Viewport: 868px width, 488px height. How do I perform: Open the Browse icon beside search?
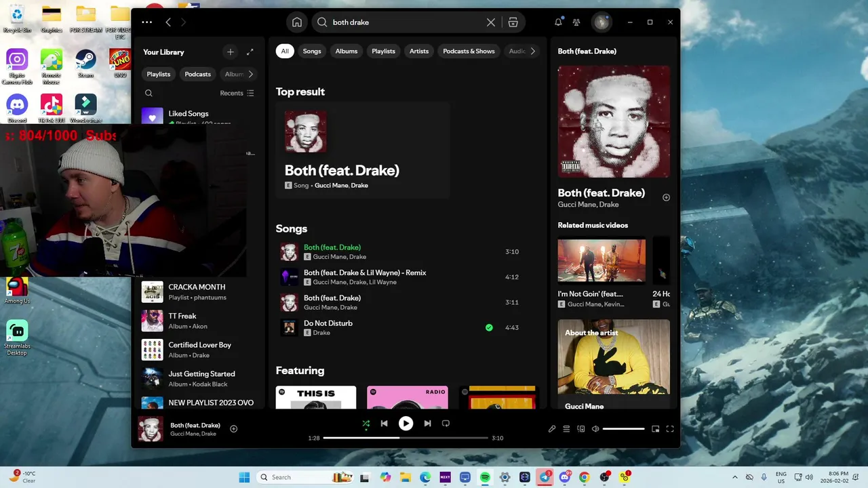tap(513, 22)
